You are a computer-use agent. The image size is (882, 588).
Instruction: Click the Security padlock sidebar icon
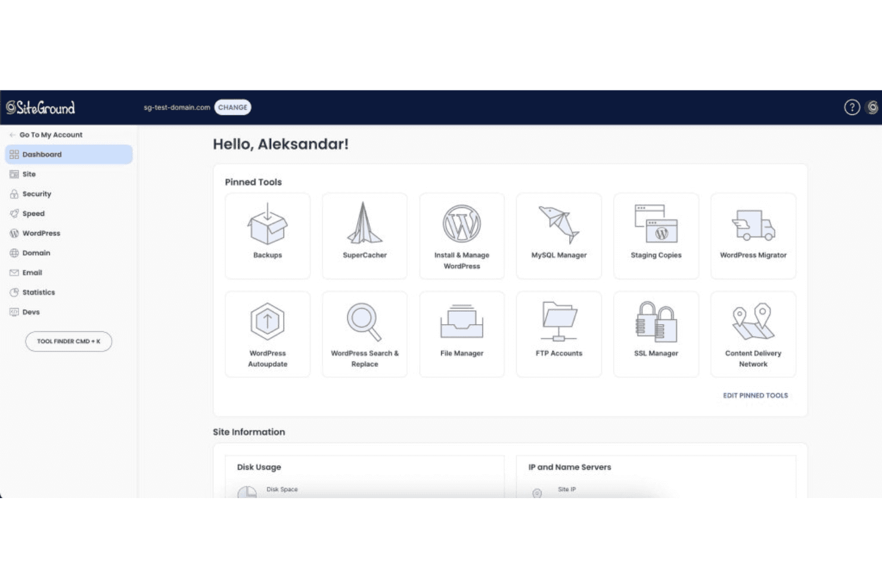pos(14,194)
